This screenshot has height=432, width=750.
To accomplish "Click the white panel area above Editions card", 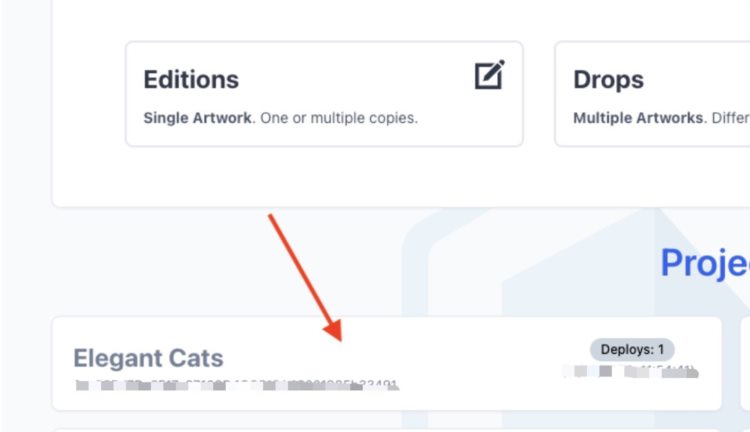I will click(x=300, y=18).
